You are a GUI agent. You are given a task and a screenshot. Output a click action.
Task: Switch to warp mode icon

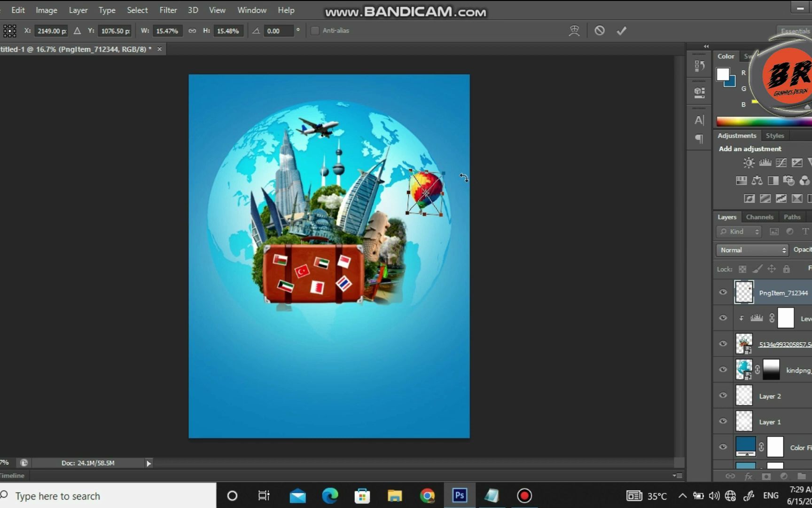574,31
